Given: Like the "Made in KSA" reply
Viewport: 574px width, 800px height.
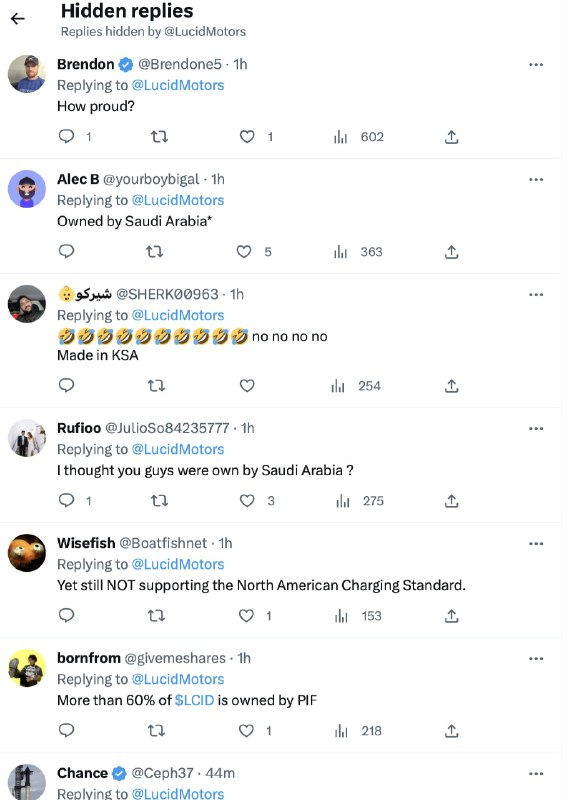Looking at the screenshot, I should [247, 386].
